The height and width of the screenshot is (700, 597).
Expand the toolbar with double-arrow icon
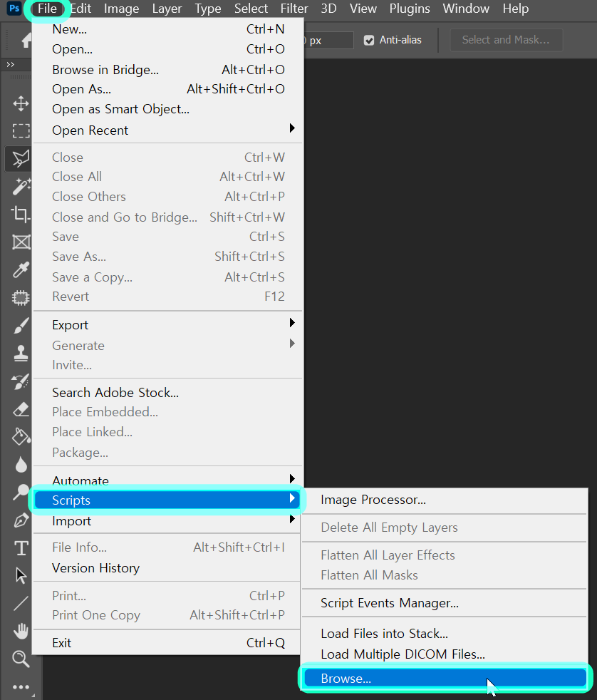point(10,65)
